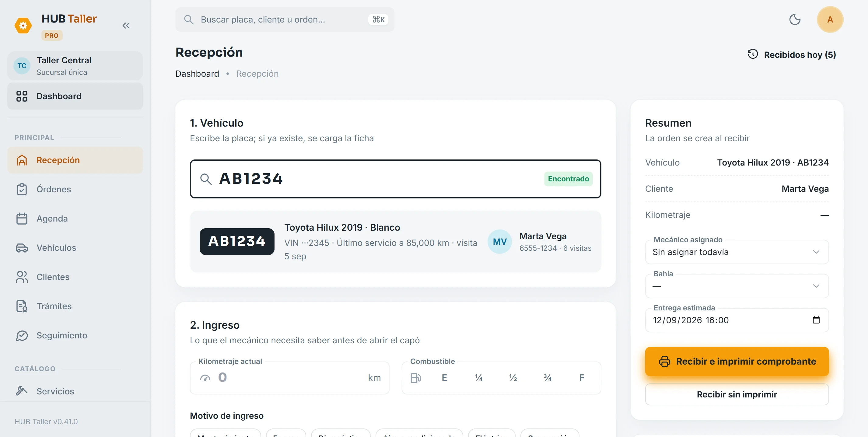Open Trámites document icon
This screenshot has height=437, width=868.
(x=22, y=306)
